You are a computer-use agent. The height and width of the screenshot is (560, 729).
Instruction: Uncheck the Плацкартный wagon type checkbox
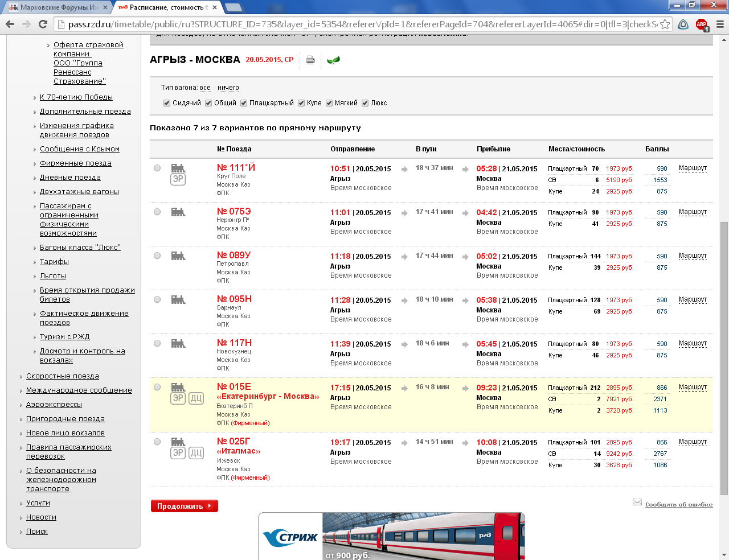coord(244,103)
